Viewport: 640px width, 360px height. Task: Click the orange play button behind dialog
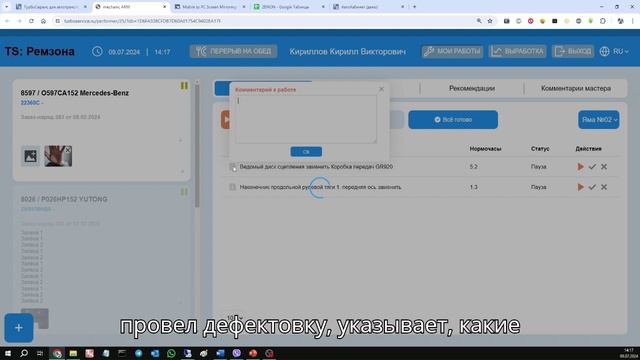tap(225, 120)
